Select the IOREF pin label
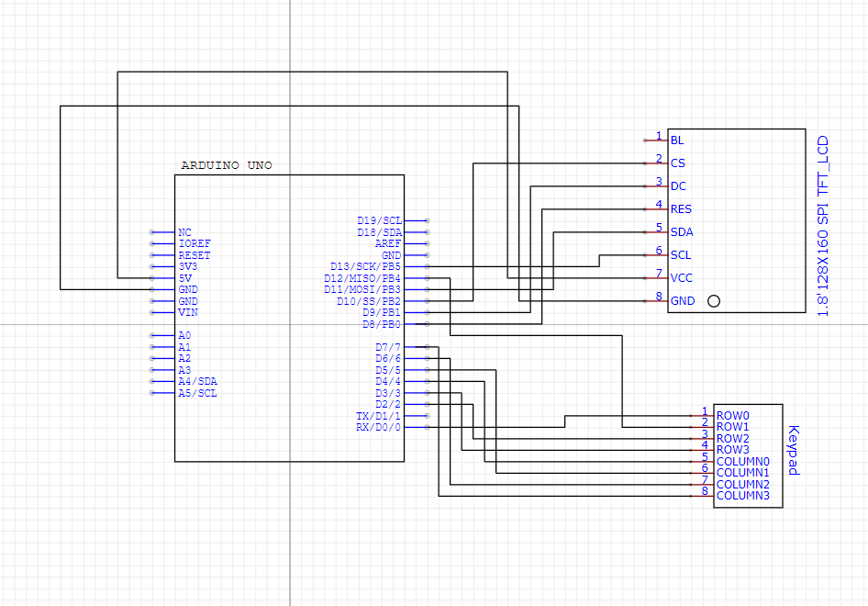Image resolution: width=868 pixels, height=606 pixels. coord(195,243)
